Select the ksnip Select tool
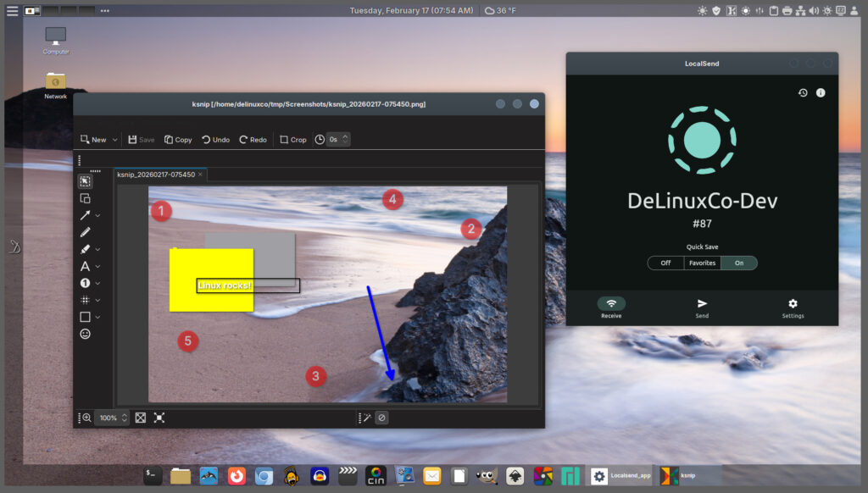The height and width of the screenshot is (493, 868). click(x=85, y=181)
